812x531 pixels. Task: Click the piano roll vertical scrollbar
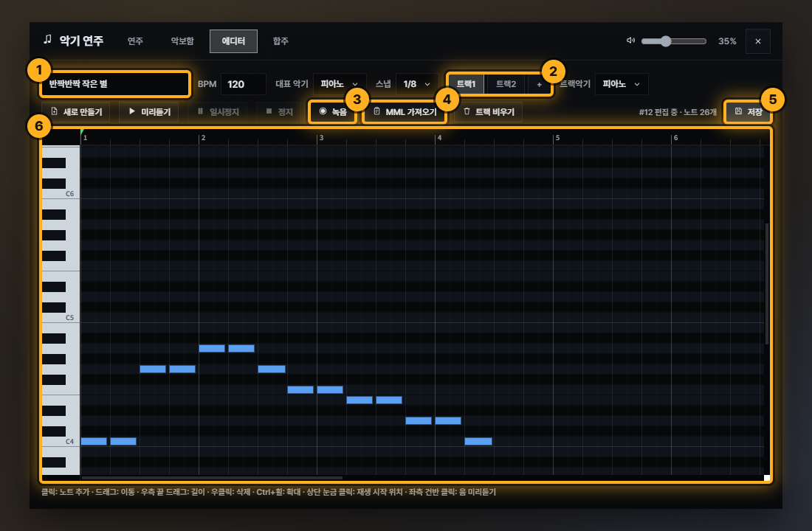coord(767,284)
